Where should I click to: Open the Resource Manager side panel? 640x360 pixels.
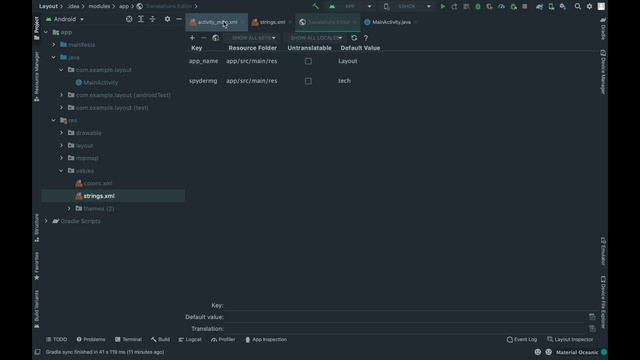click(x=37, y=76)
